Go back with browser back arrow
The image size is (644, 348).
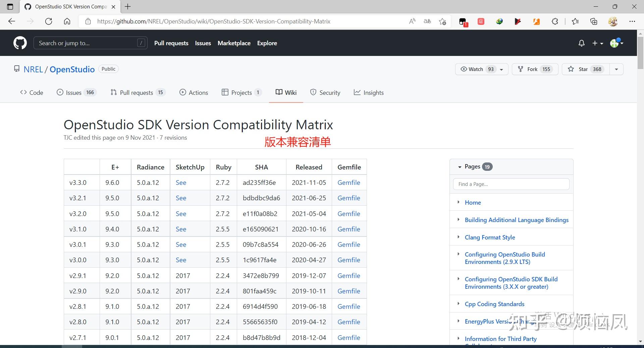(12, 21)
